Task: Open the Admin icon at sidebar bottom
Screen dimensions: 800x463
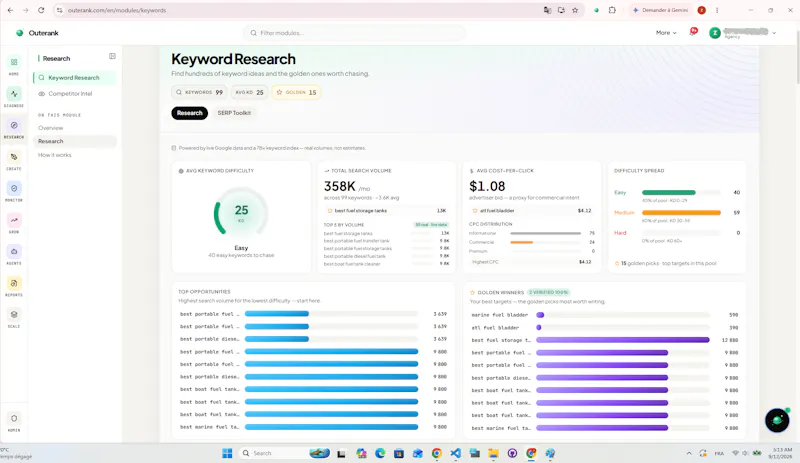Action: tap(14, 419)
